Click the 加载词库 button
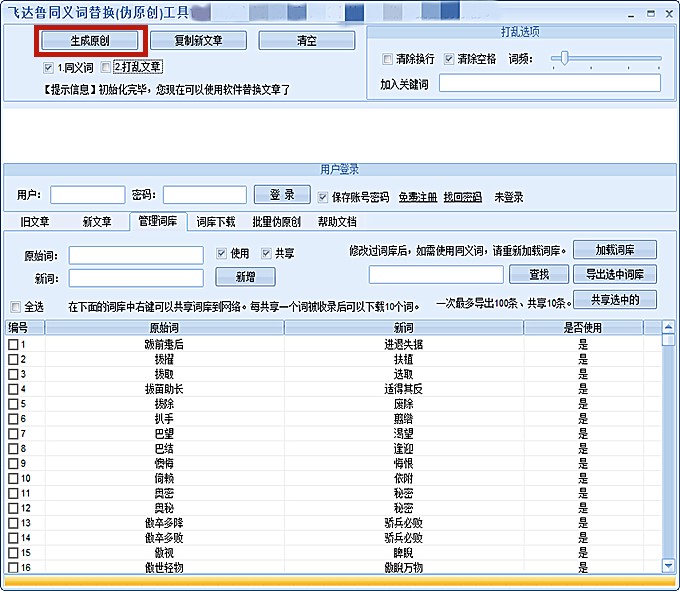The height and width of the screenshot is (591, 680). [615, 250]
